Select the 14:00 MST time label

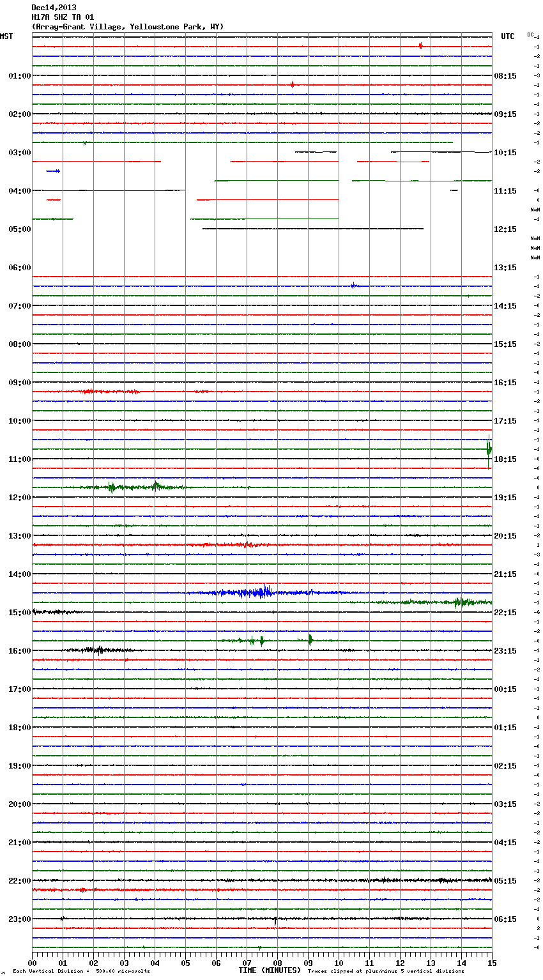point(19,574)
